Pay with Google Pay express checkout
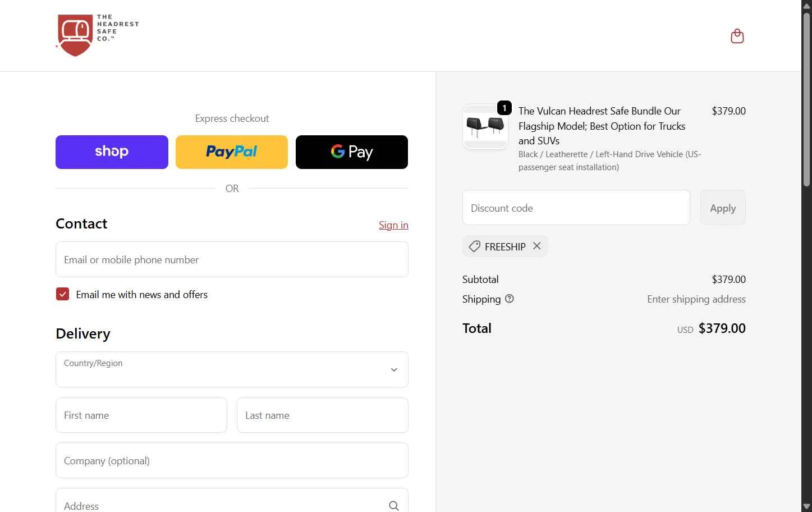Screen dimensions: 812x512 pos(352,152)
